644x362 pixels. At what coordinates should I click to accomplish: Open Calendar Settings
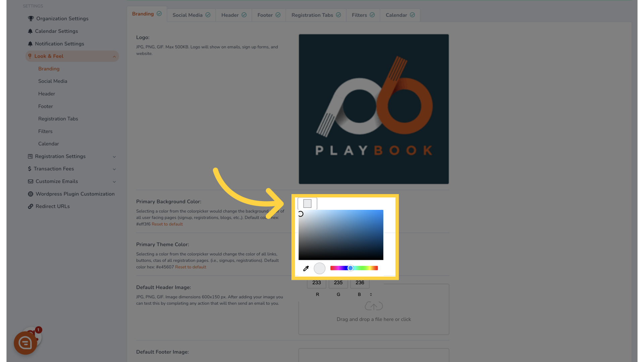(56, 31)
